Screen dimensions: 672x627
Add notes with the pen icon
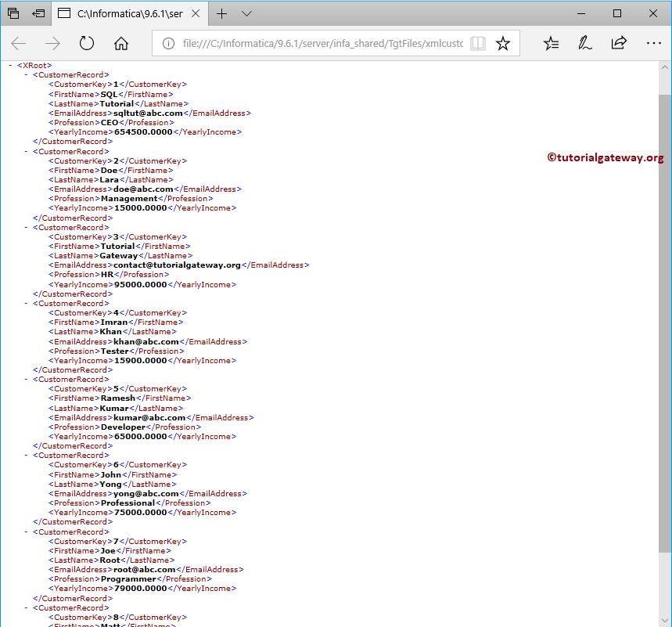point(585,43)
